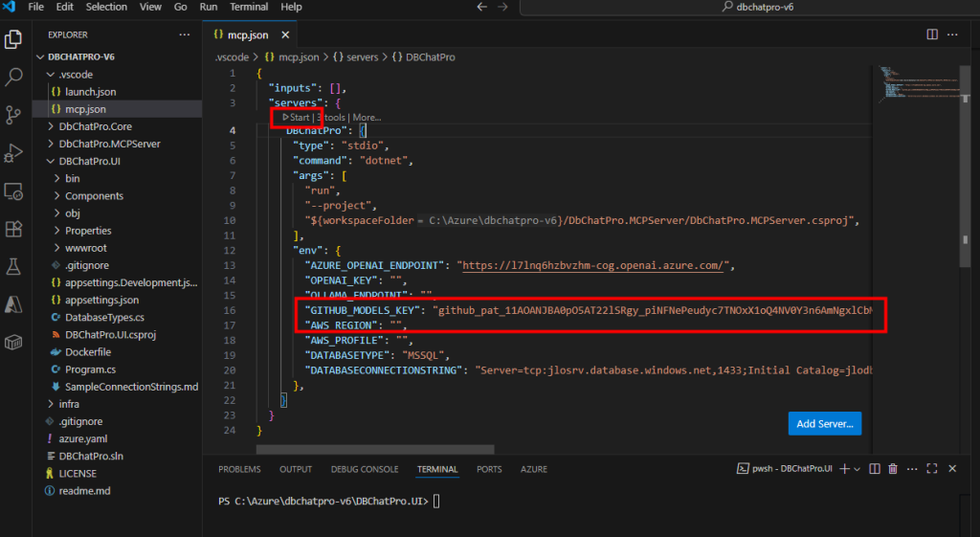The width and height of the screenshot is (980, 537).
Task: Open the Azure OpenAI endpoint URL
Action: tap(592, 266)
